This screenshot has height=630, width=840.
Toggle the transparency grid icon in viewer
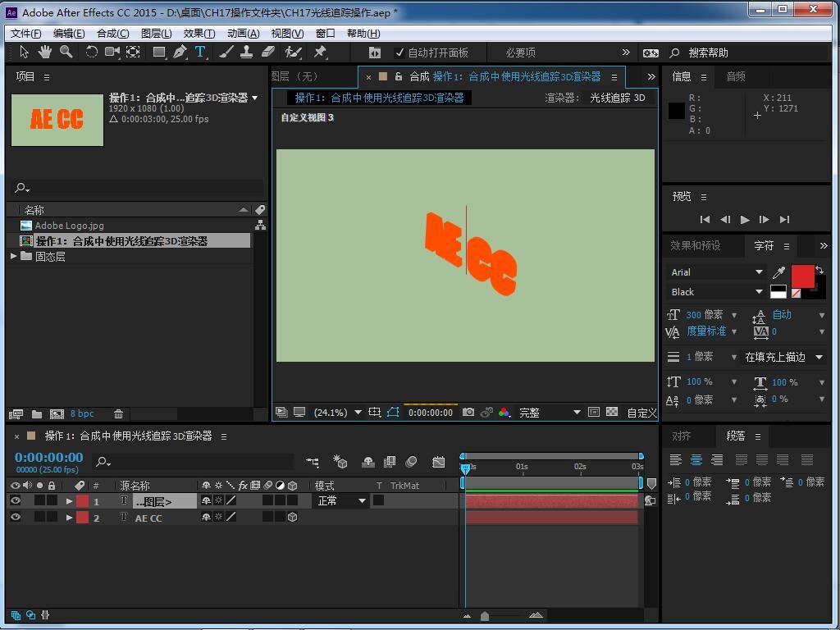pos(612,412)
